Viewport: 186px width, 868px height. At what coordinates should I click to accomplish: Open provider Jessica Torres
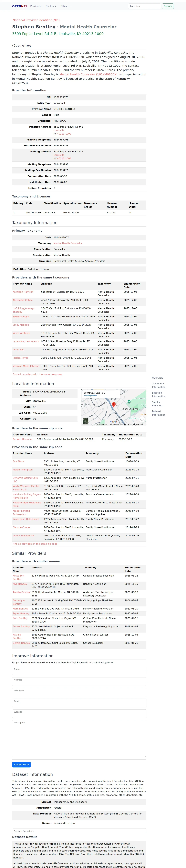[x=21, y=358]
